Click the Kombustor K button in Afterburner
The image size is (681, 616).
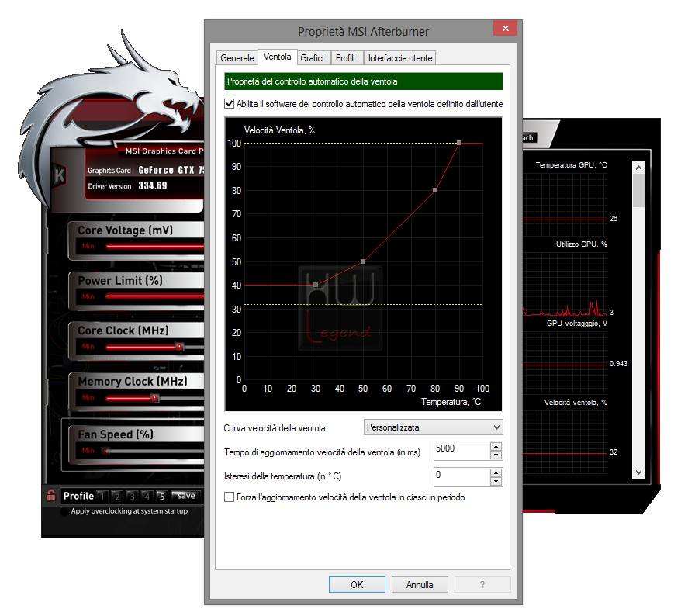pos(60,175)
